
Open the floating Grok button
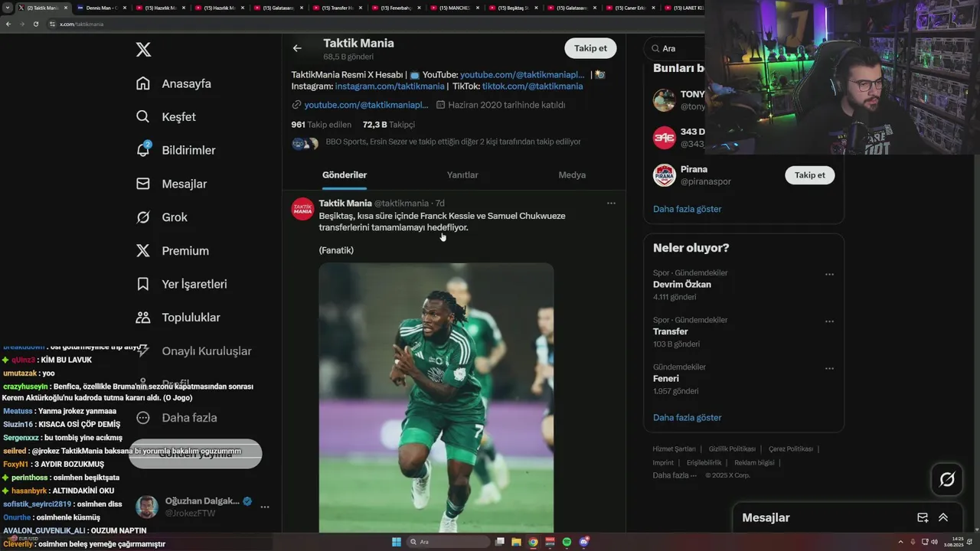click(x=947, y=480)
